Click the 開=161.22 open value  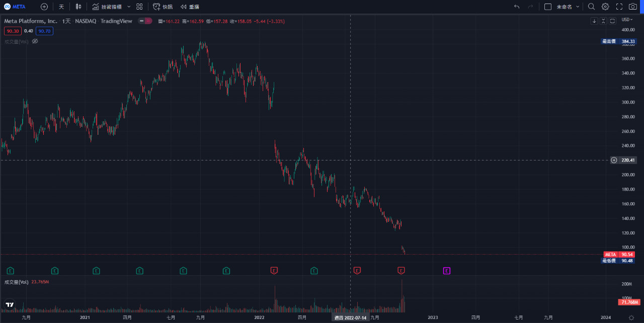169,21
